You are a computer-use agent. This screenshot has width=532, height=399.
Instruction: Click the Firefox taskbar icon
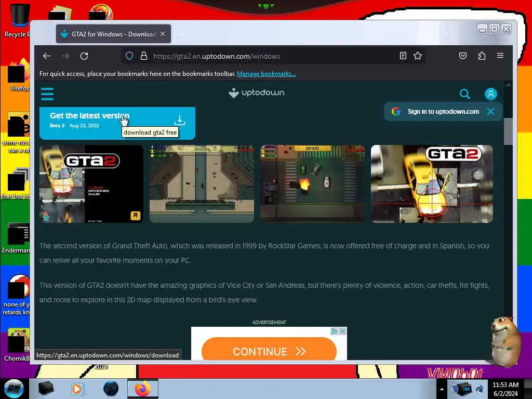tap(143, 389)
